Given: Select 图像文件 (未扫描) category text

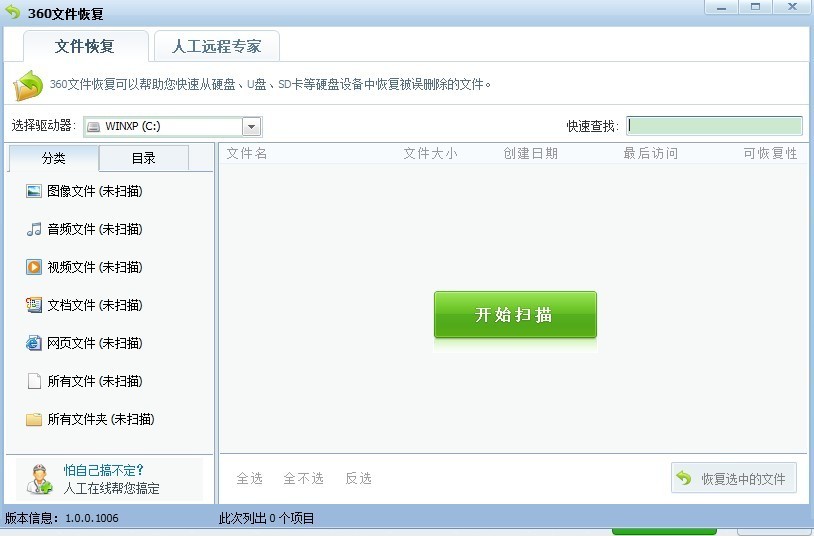Looking at the screenshot, I should point(94,191).
